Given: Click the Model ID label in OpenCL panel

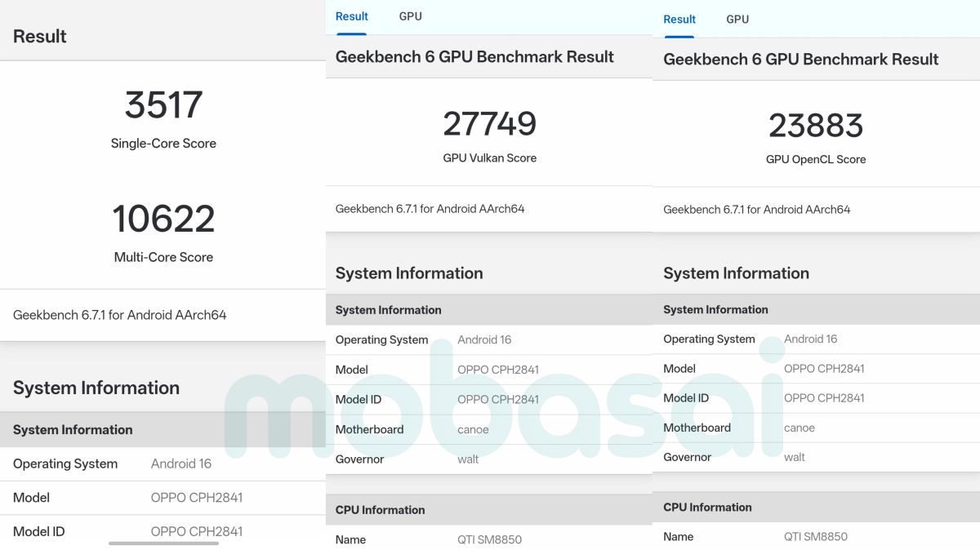Looking at the screenshot, I should [x=686, y=398].
